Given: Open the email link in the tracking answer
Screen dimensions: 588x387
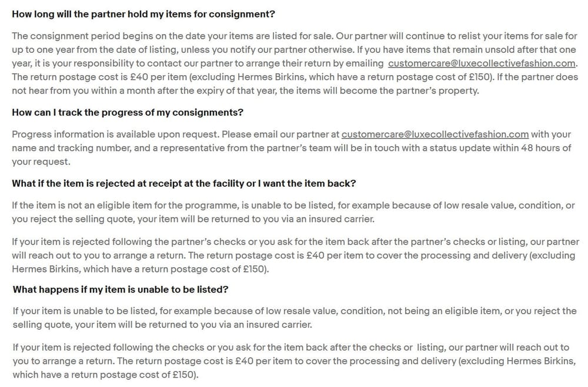Looking at the screenshot, I should click(435, 134).
